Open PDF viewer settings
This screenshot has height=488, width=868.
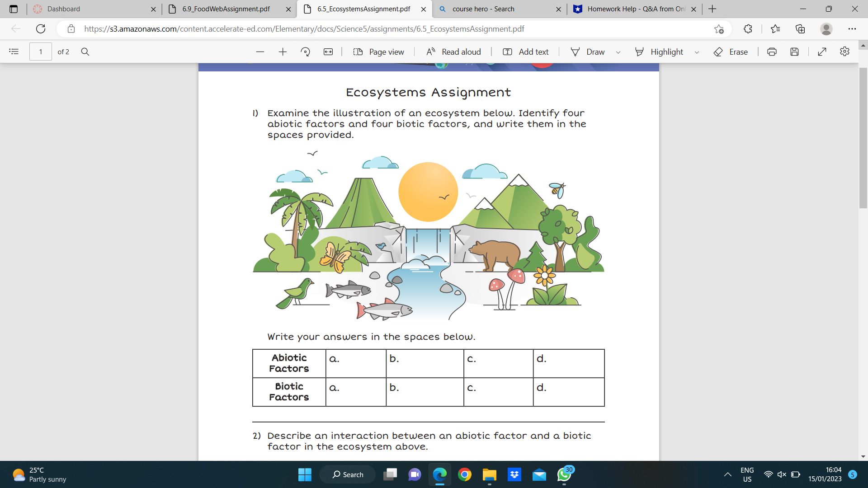[845, 52]
